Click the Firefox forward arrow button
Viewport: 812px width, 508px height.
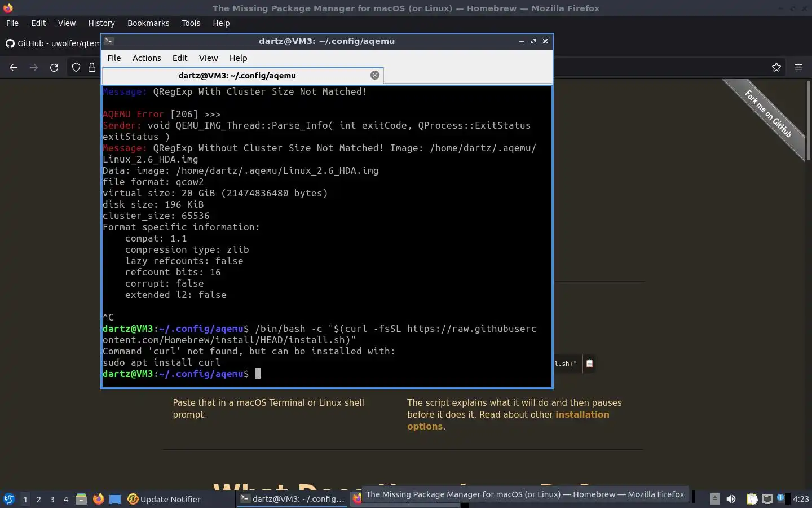pyautogui.click(x=34, y=68)
